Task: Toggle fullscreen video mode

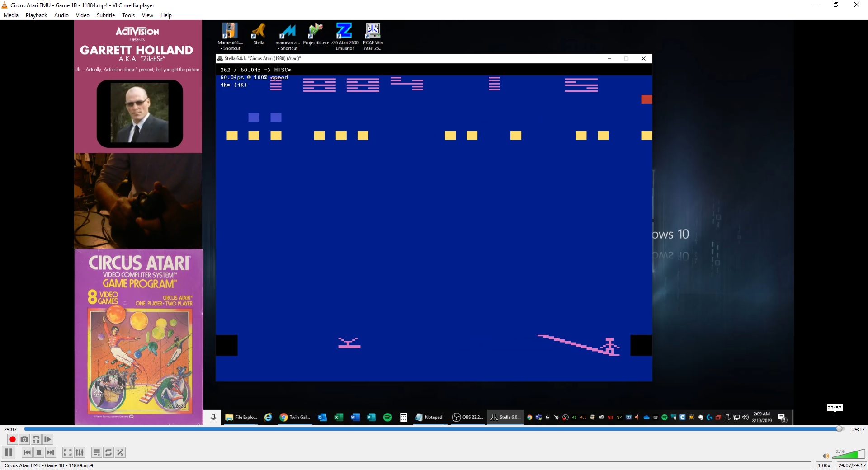Action: pyautogui.click(x=67, y=452)
